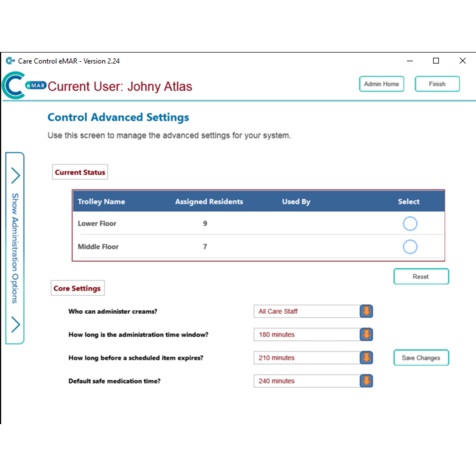Open the scheduled item expiry dropdown arrow
The height and width of the screenshot is (476, 476).
(x=366, y=357)
